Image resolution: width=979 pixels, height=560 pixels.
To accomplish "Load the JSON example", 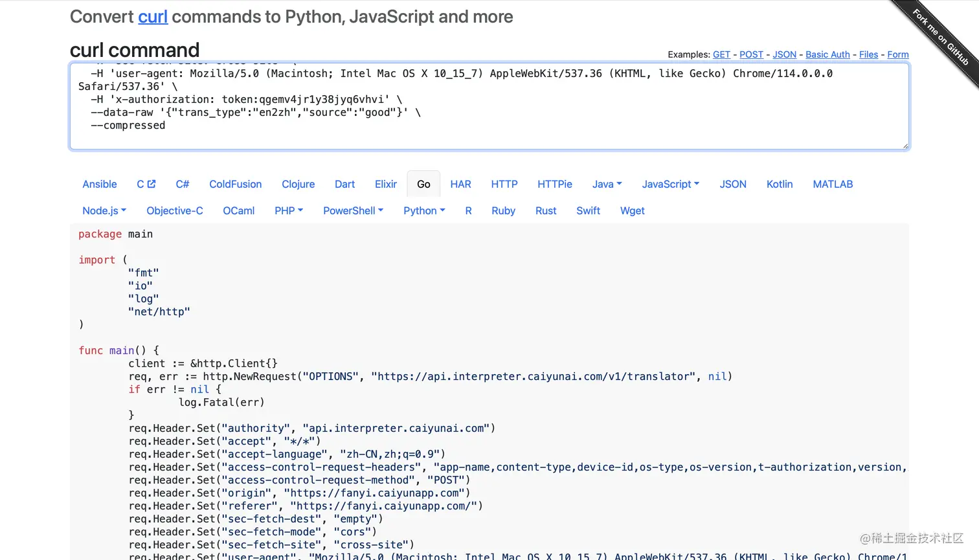I will tap(784, 54).
